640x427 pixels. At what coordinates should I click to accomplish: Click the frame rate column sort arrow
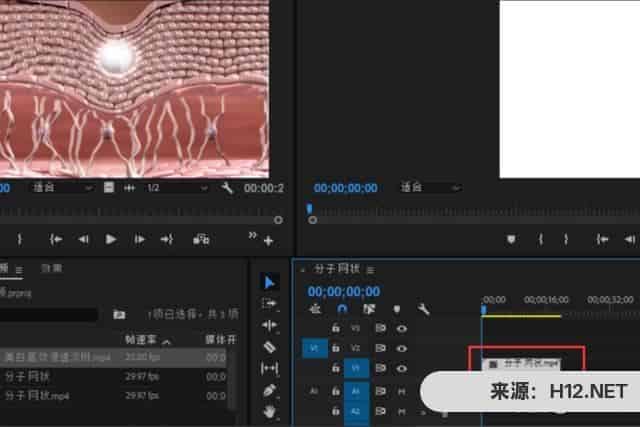pyautogui.click(x=167, y=341)
